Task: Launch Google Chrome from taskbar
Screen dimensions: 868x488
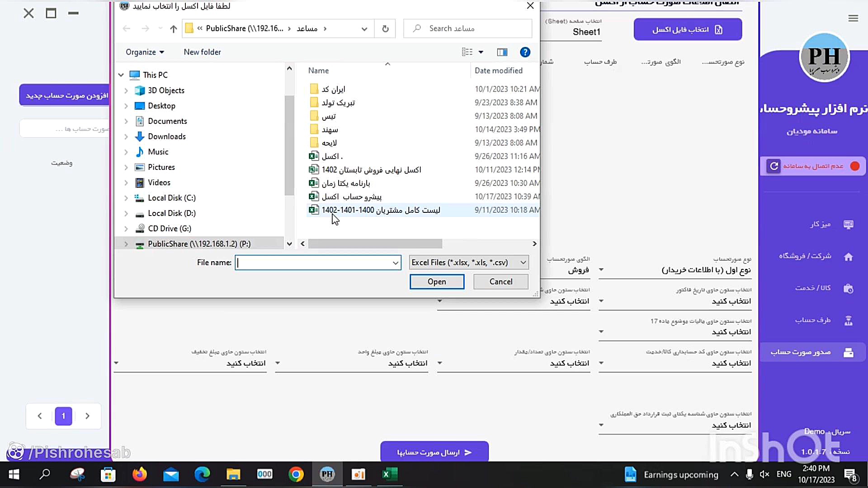Action: [296, 474]
